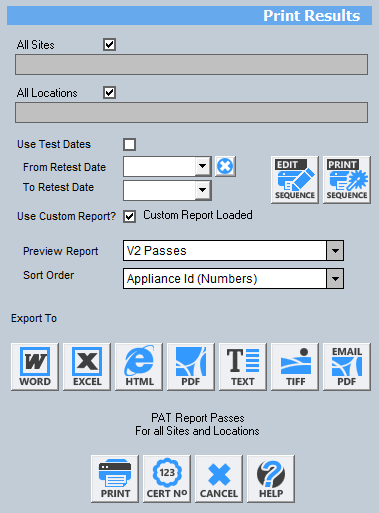Send report via Email PDF

347,367
